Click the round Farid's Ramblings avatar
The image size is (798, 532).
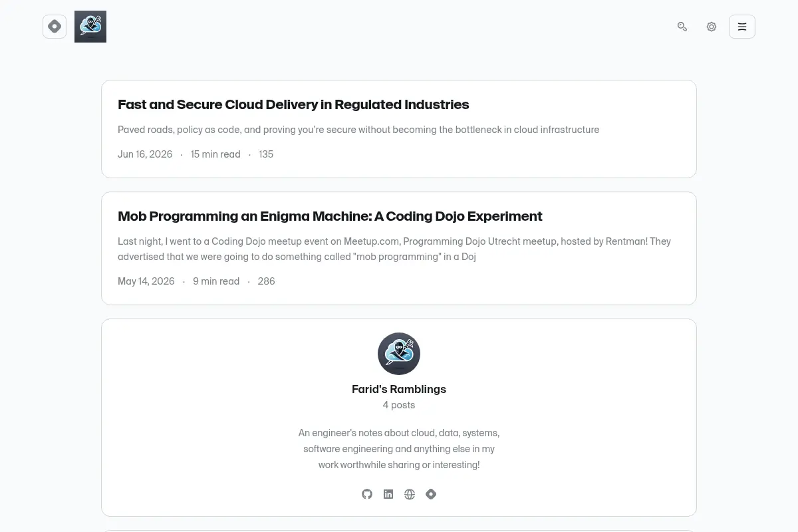click(x=399, y=354)
